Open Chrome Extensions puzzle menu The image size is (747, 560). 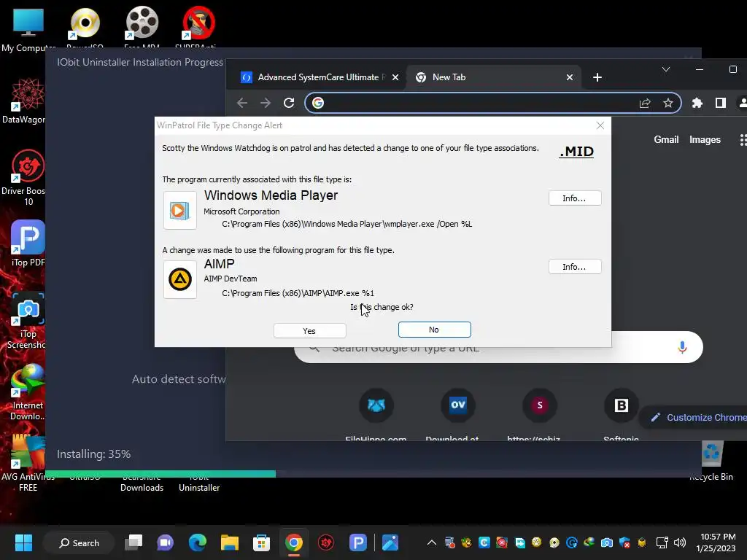[x=697, y=103]
